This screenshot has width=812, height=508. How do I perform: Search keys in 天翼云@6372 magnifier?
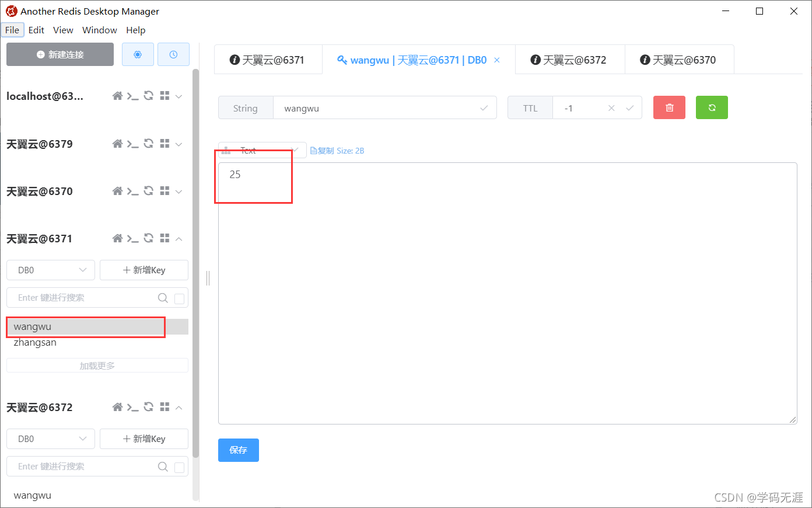163,467
